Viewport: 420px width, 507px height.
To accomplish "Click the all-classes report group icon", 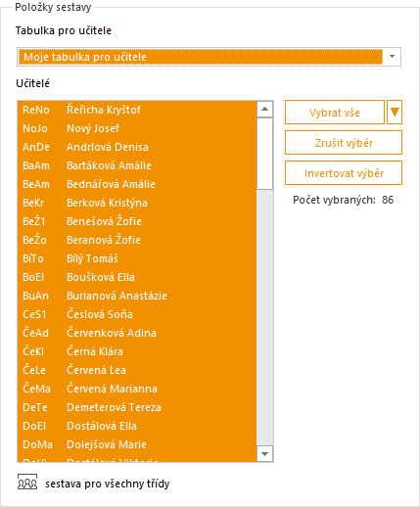I will click(x=27, y=483).
